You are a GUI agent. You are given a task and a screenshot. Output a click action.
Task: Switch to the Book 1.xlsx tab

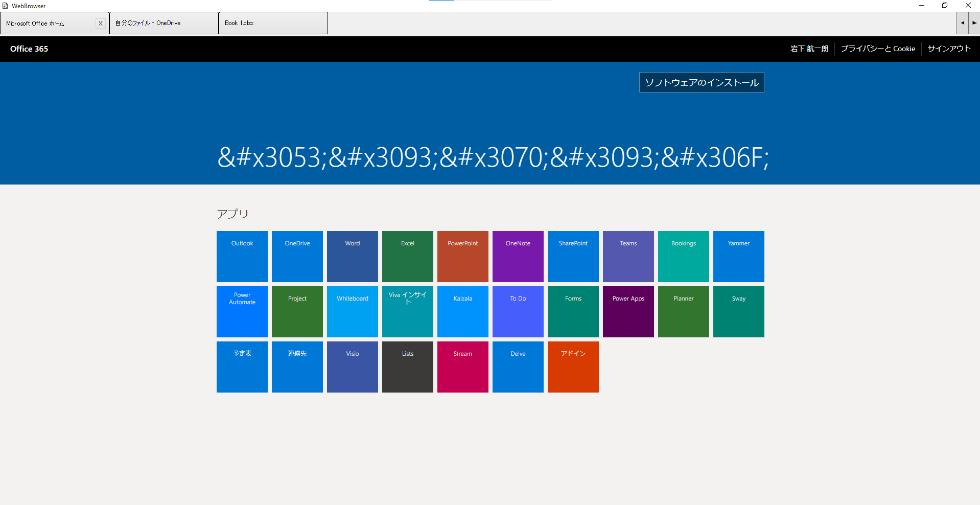pos(273,23)
